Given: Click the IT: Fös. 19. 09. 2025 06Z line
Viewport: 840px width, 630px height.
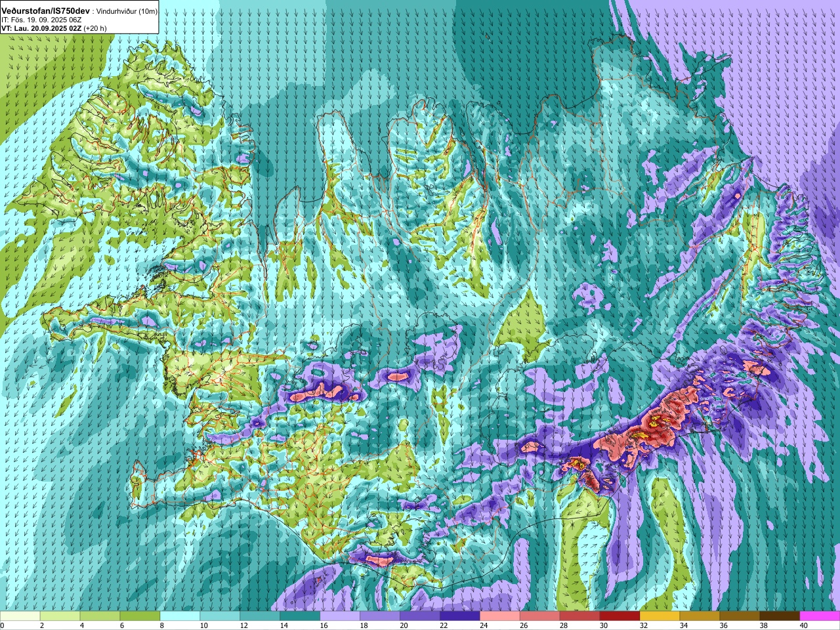Looking at the screenshot, I should pos(41,20).
